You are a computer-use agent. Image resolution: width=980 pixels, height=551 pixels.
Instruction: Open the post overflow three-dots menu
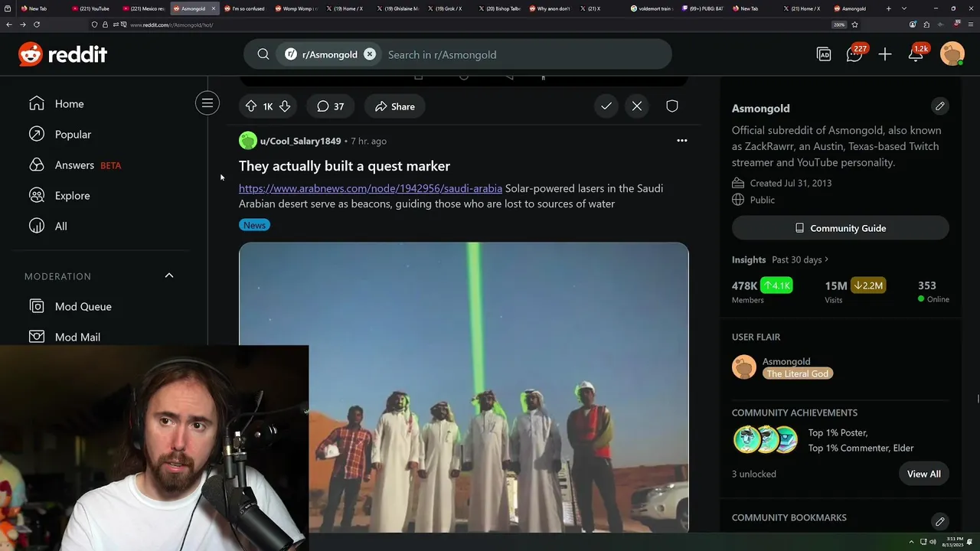(x=682, y=141)
